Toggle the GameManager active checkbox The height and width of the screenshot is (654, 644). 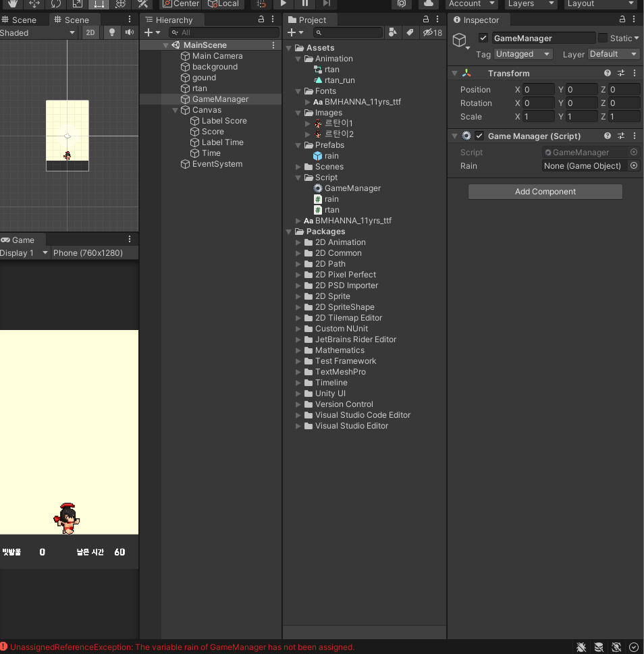[483, 38]
